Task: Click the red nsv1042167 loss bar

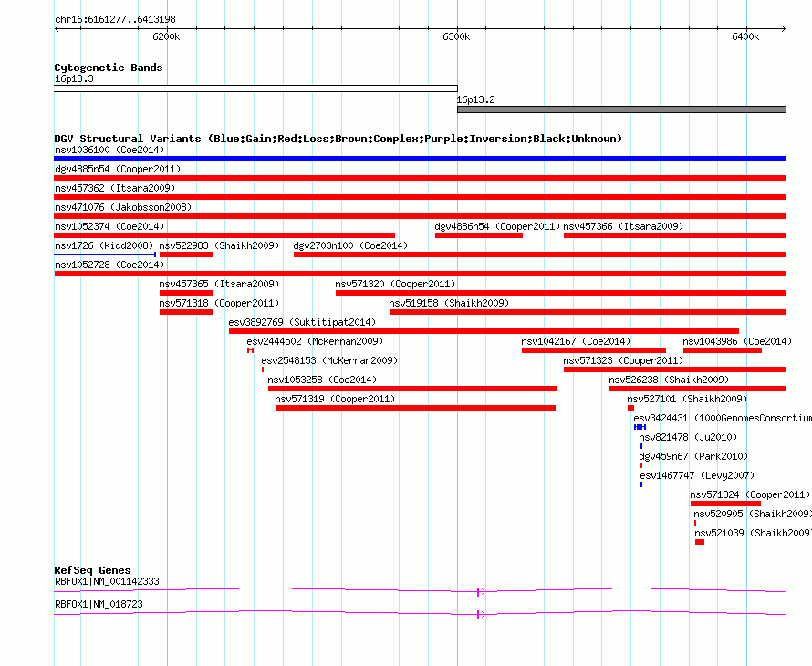Action: (x=594, y=350)
